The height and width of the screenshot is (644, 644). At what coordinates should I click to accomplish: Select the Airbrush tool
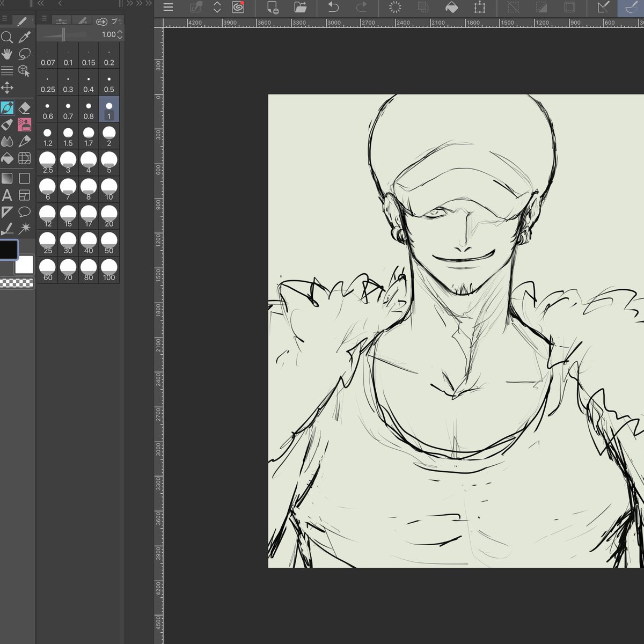coord(7,125)
